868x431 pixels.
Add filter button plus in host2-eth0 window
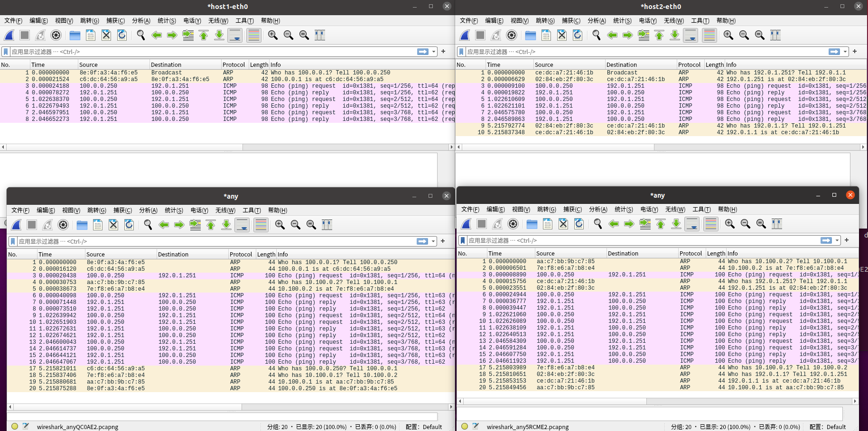(x=855, y=51)
